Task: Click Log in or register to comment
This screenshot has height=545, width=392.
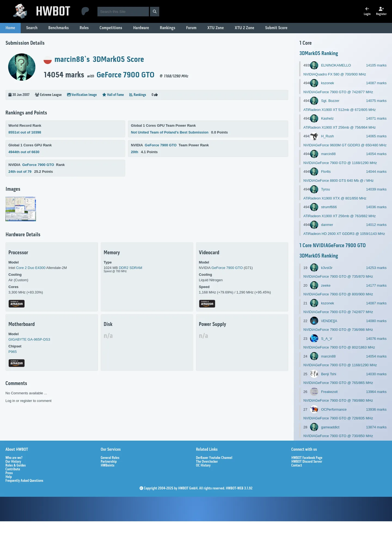Action: coord(28,401)
